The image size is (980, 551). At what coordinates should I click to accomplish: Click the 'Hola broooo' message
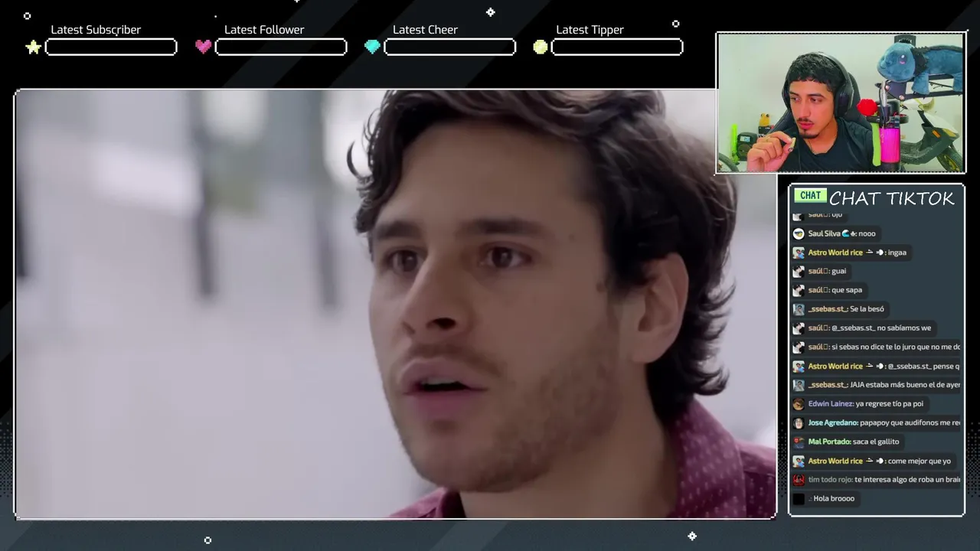coord(834,498)
